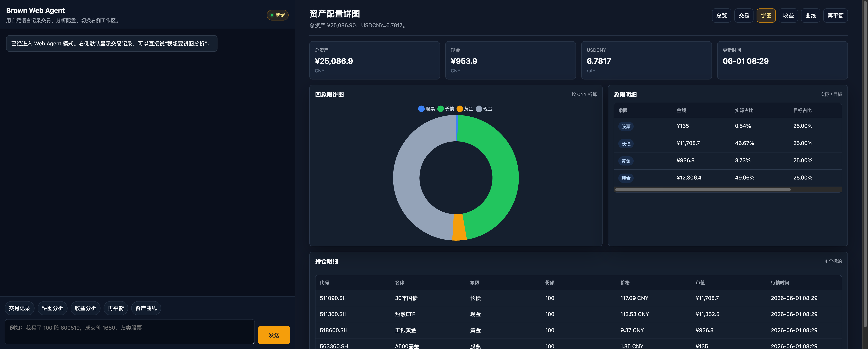This screenshot has height=349, width=868.
Task: Click the A500基金 name cell
Action: pyautogui.click(x=407, y=346)
